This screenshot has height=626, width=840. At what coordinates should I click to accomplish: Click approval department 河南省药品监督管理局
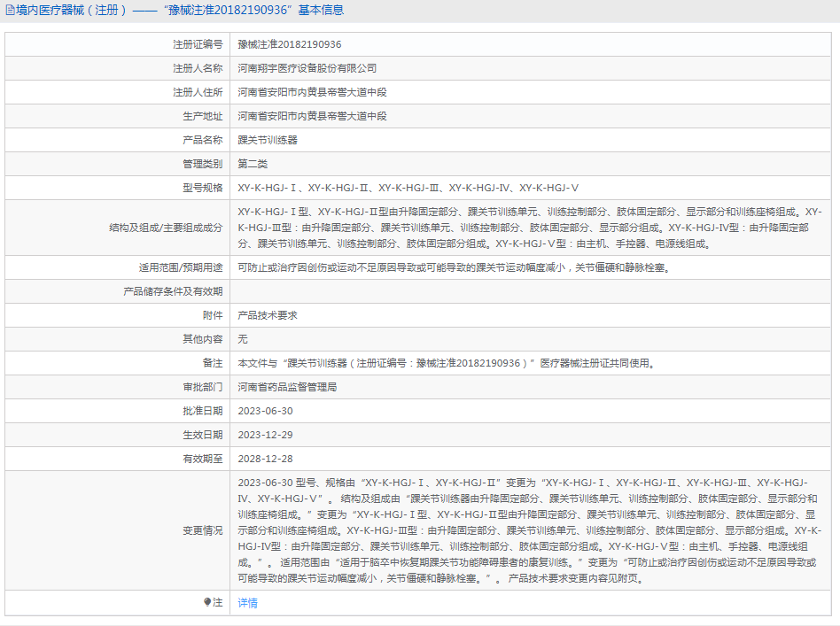(x=287, y=387)
